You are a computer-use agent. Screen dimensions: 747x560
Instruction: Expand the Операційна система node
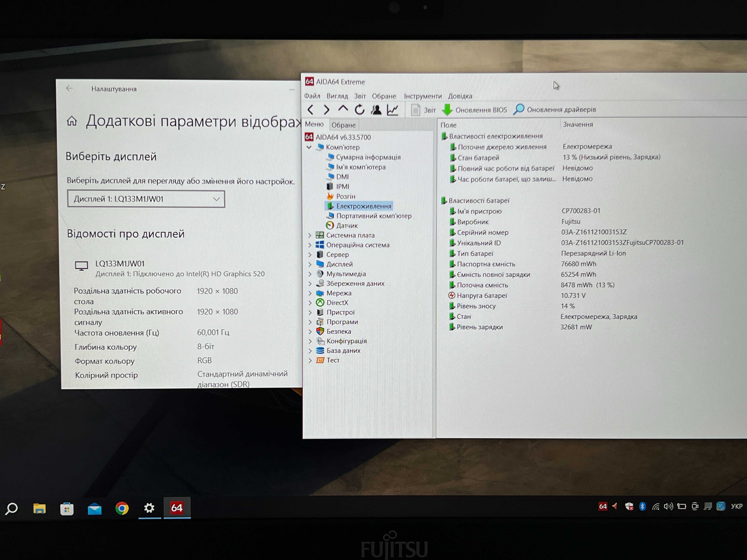(310, 245)
